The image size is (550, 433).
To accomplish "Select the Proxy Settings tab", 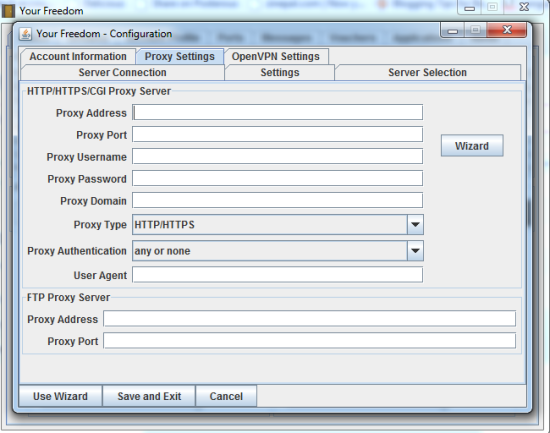I will point(180,56).
